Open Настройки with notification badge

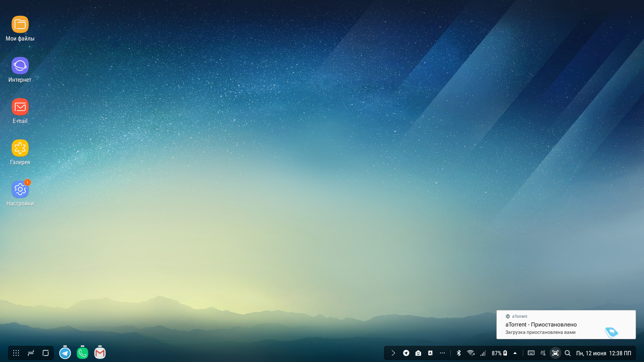[x=20, y=189]
